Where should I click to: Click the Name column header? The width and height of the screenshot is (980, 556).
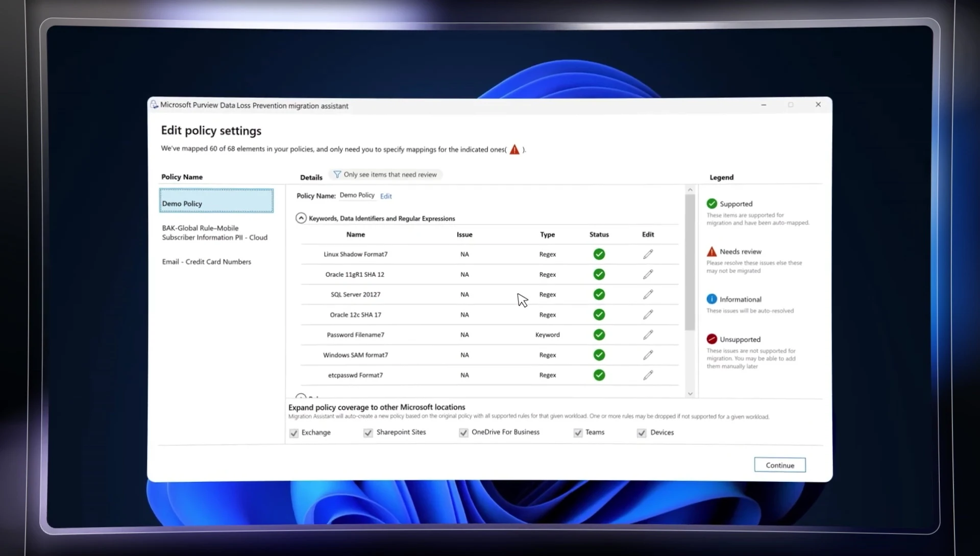pyautogui.click(x=356, y=235)
